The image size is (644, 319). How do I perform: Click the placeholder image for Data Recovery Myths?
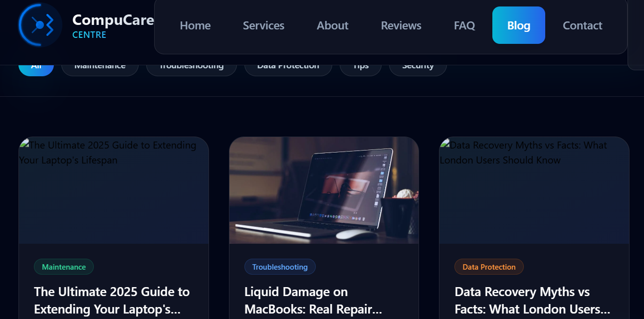[x=534, y=190]
